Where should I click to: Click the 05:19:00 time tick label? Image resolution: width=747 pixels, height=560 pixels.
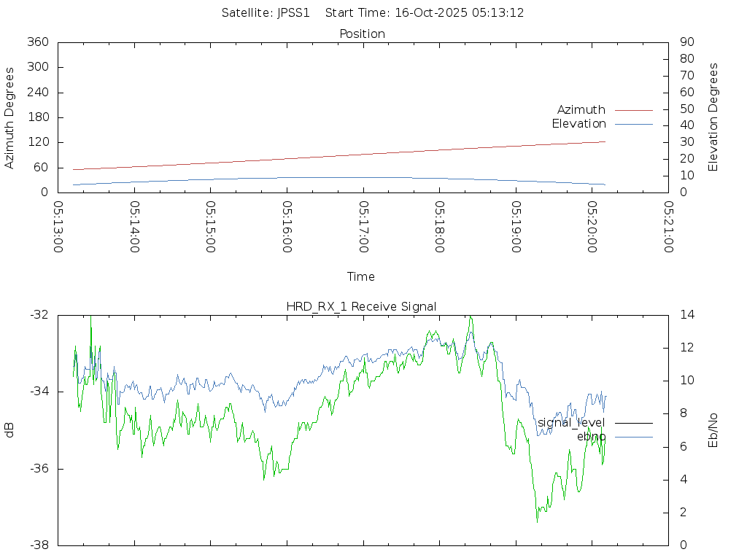pos(516,227)
